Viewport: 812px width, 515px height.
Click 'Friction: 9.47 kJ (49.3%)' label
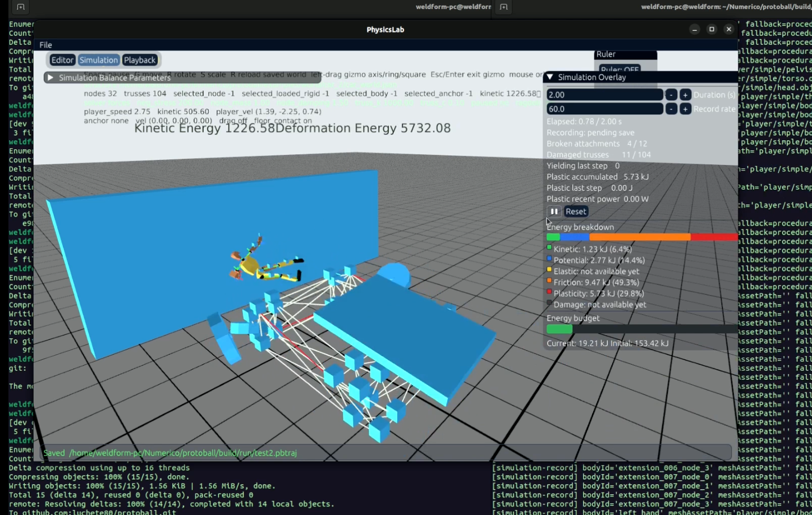click(596, 282)
